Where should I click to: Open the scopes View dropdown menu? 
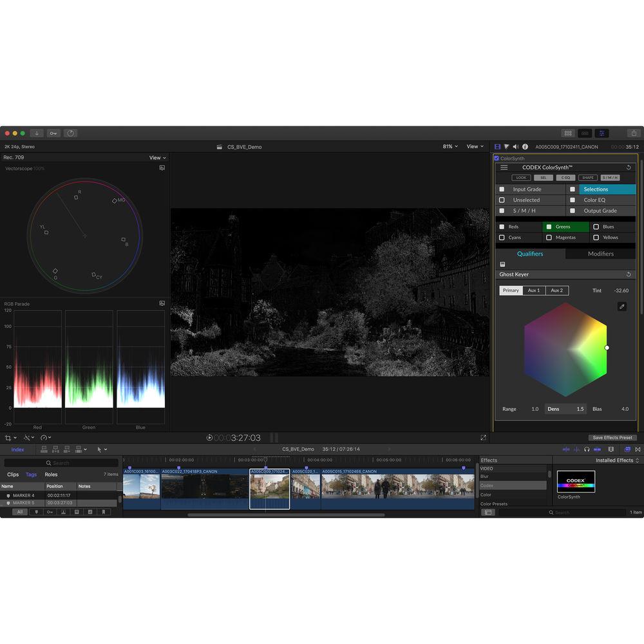(157, 158)
